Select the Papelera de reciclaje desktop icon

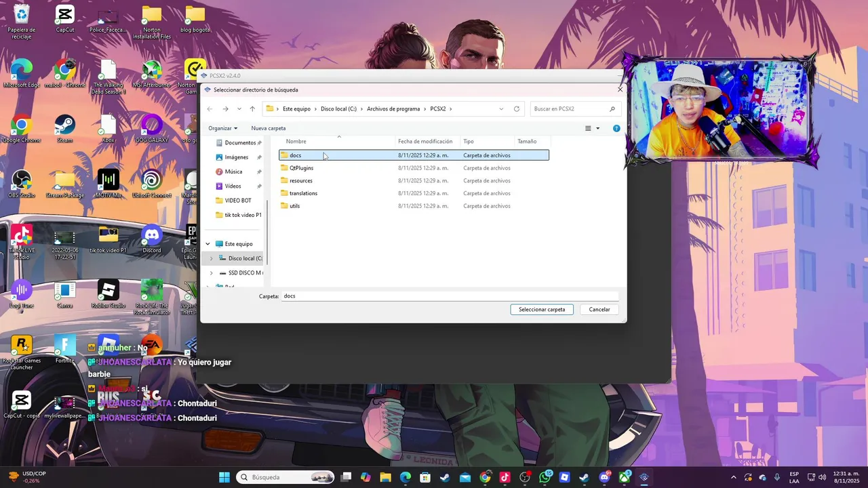22,22
